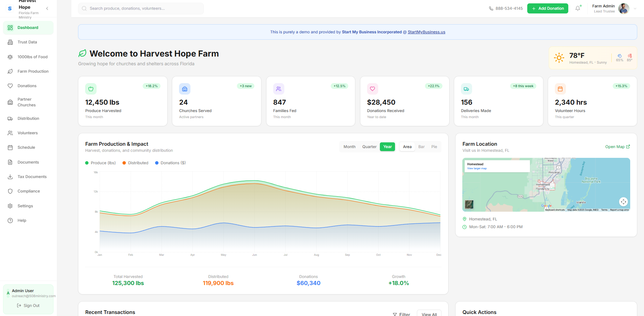Click the Dashboard grid icon in sidebar
This screenshot has height=316, width=644.
[10, 28]
